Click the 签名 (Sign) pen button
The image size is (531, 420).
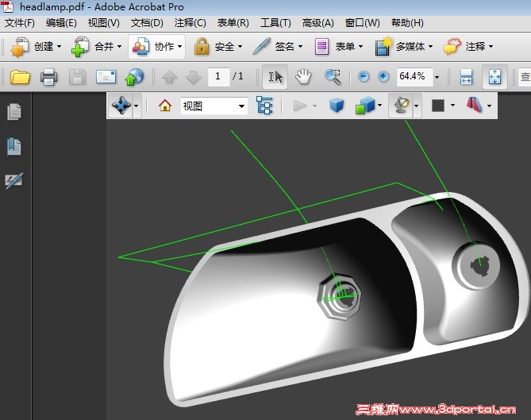coord(278,47)
